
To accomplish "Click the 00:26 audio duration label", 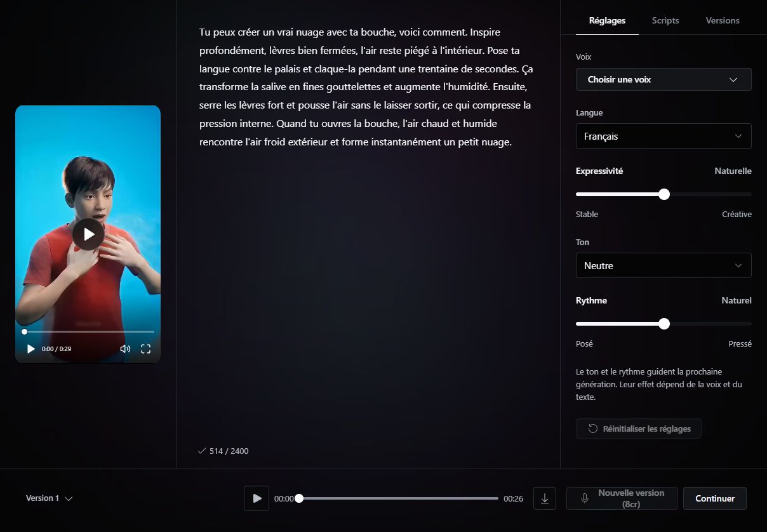I will coord(513,499).
